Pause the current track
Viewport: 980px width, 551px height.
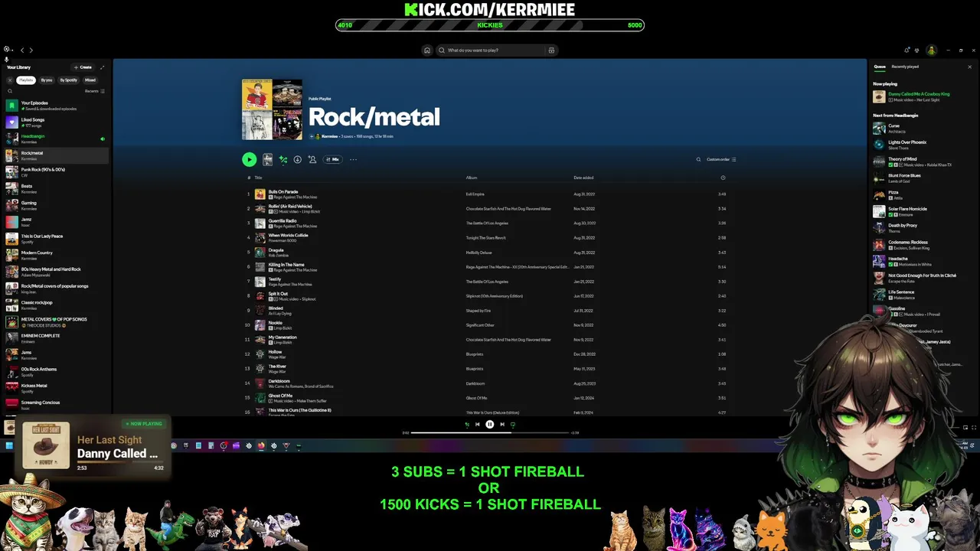(490, 424)
